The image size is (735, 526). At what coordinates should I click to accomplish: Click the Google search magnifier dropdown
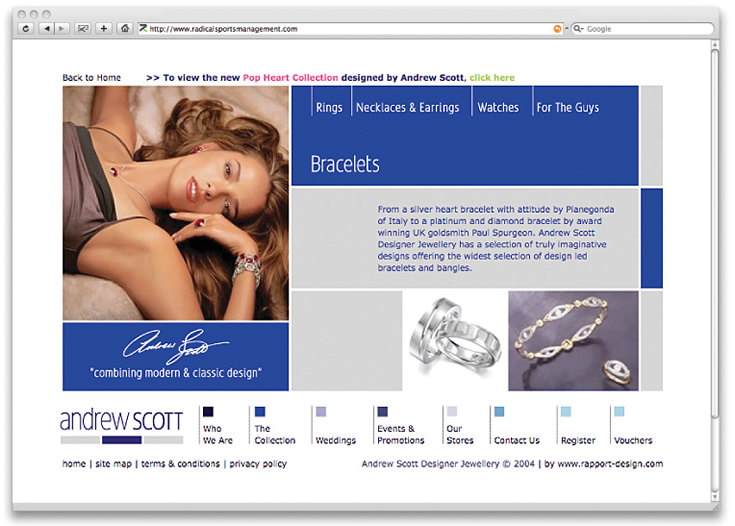click(578, 29)
